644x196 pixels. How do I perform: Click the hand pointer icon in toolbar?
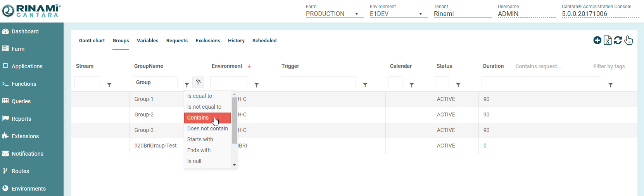pyautogui.click(x=628, y=40)
